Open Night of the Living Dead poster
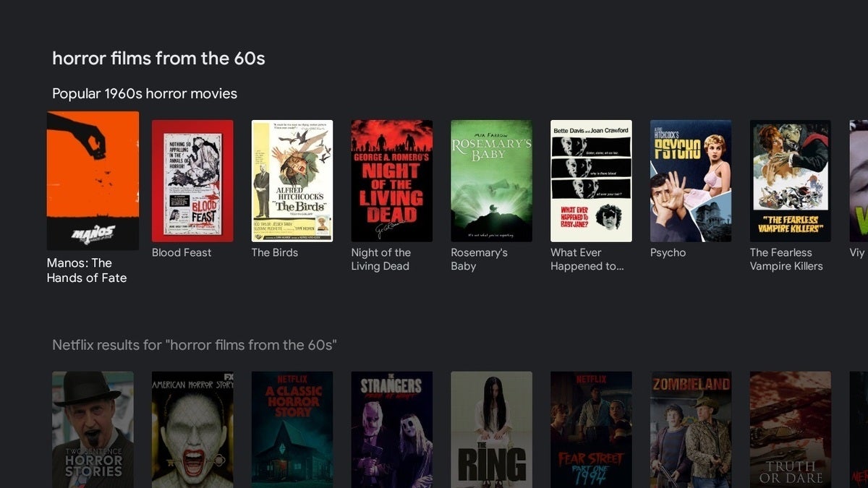The image size is (868, 488). coord(392,181)
